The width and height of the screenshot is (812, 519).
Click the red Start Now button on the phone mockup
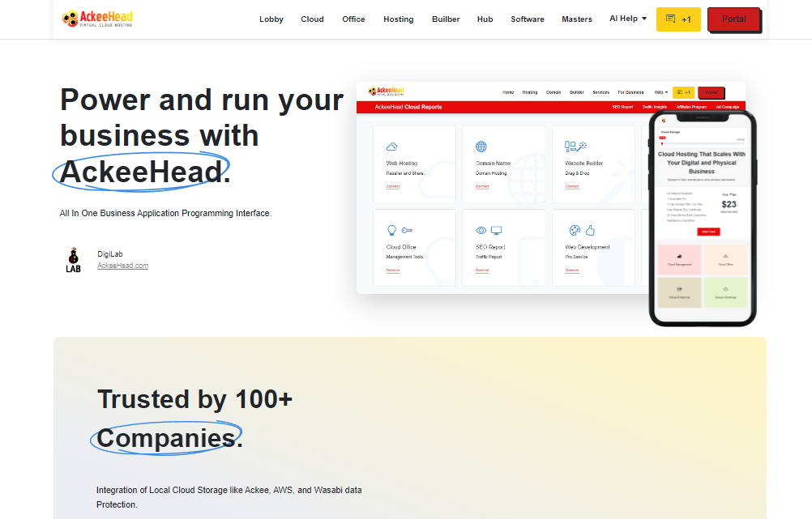708,232
